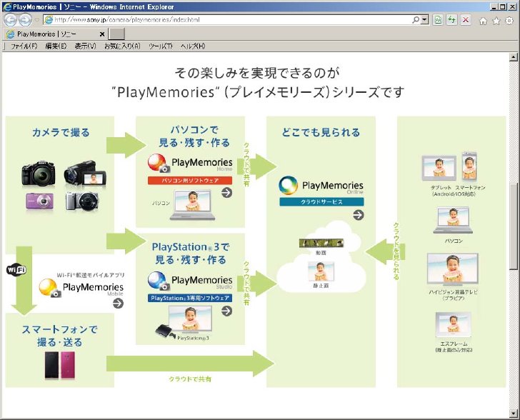Click the search magnifier in address bar
520x420 pixels.
click(x=416, y=20)
